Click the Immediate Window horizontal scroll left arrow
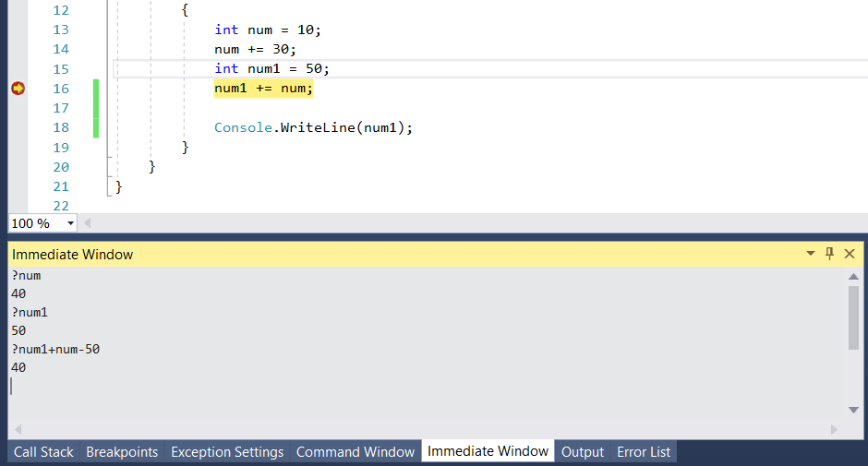This screenshot has height=466, width=868. [18, 429]
